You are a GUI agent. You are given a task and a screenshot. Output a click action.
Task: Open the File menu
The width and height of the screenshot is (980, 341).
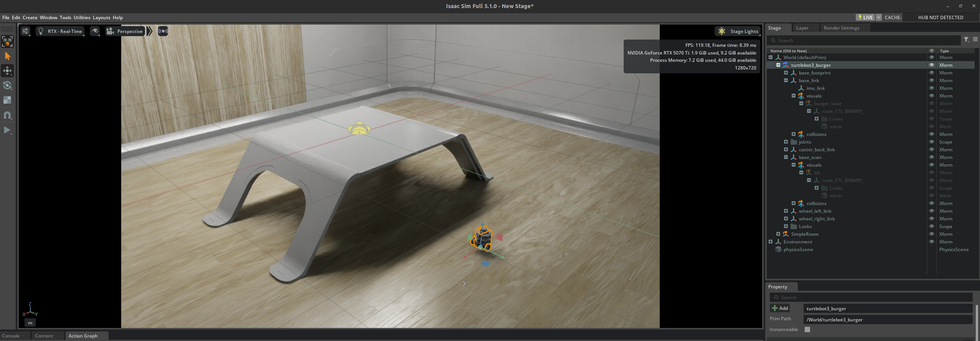point(6,17)
